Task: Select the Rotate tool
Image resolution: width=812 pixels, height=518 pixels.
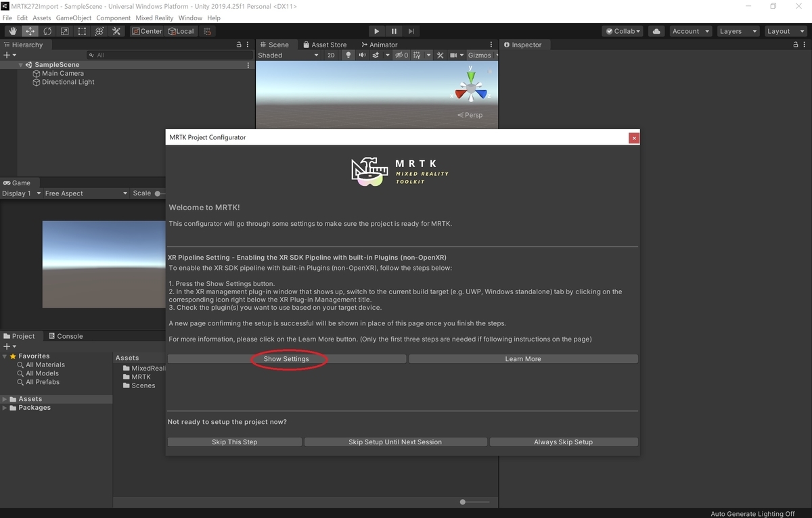Action: [47, 31]
